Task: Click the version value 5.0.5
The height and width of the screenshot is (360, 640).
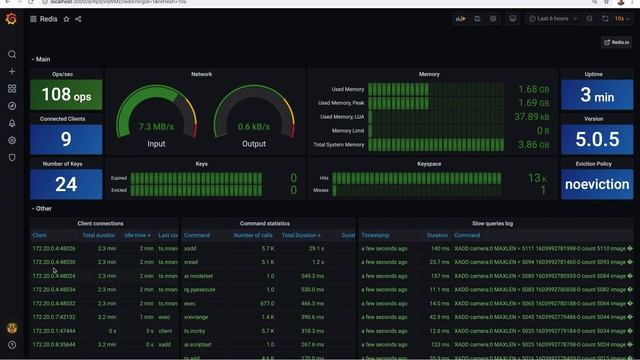Action: pyautogui.click(x=597, y=139)
